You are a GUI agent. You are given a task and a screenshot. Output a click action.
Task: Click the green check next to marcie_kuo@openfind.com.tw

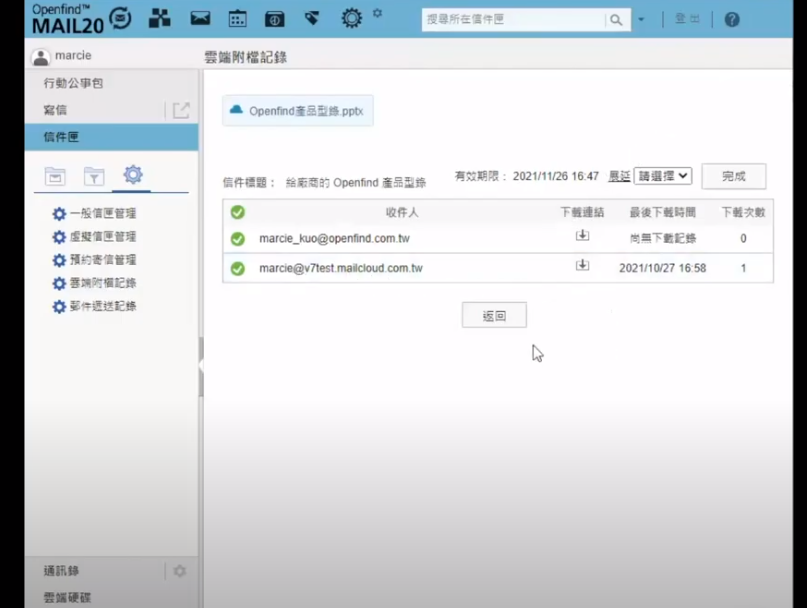point(237,239)
